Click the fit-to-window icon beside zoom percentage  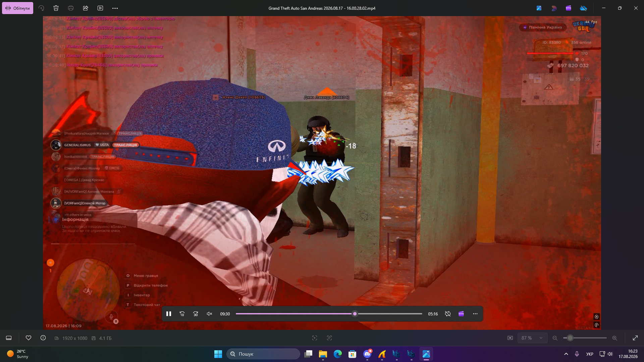click(510, 338)
